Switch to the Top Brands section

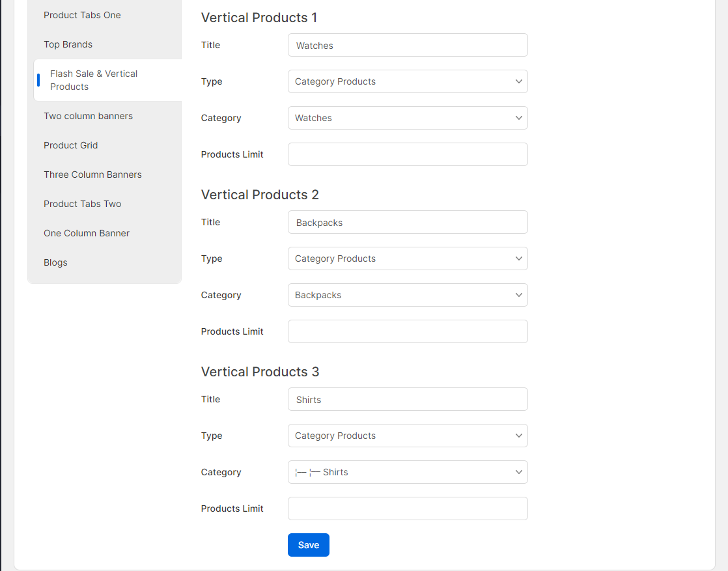pos(68,44)
